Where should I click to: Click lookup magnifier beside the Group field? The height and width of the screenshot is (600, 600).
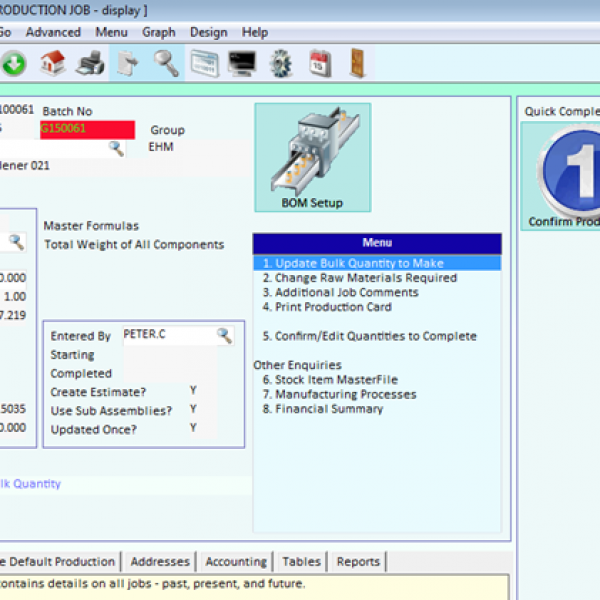click(x=116, y=148)
